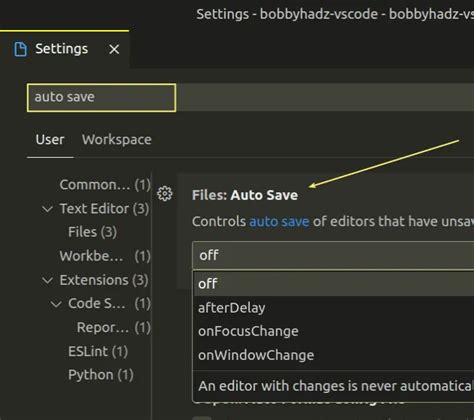The image size is (474, 420).
Task: Choose onFocusChange auto save option
Action: coord(334,331)
